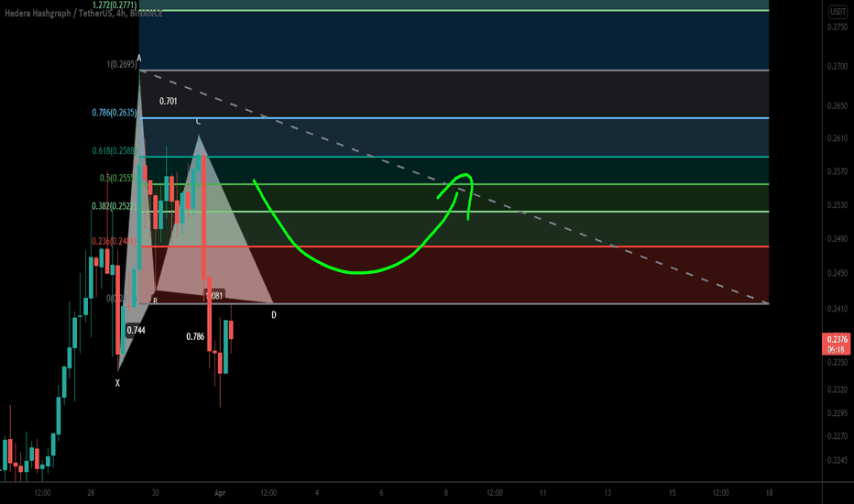
Task: Click the 12:00 time label between 8 and 11
Action: point(495,493)
